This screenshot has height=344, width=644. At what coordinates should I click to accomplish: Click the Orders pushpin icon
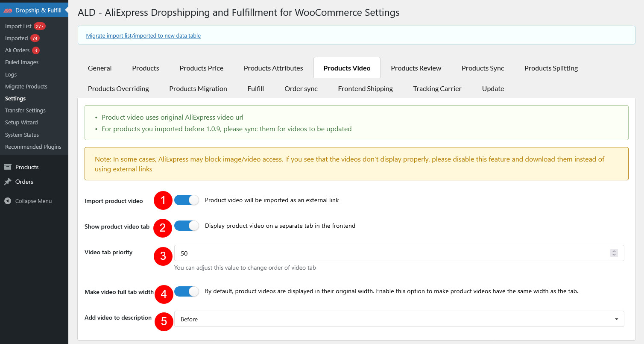(8, 182)
